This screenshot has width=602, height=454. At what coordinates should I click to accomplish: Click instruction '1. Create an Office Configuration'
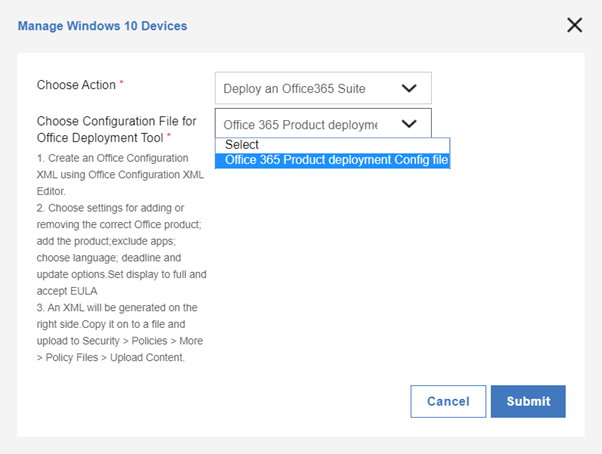[112, 158]
